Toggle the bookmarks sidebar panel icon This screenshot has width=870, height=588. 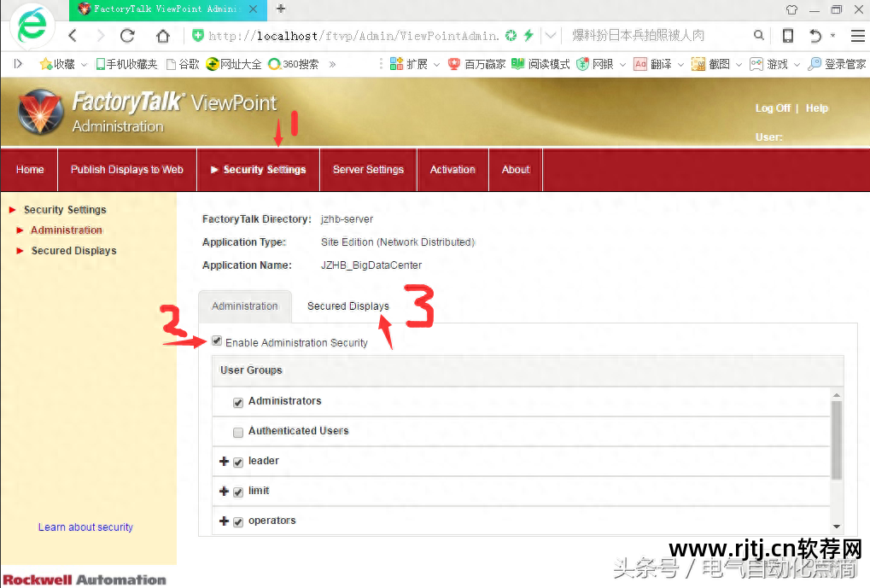(18, 64)
